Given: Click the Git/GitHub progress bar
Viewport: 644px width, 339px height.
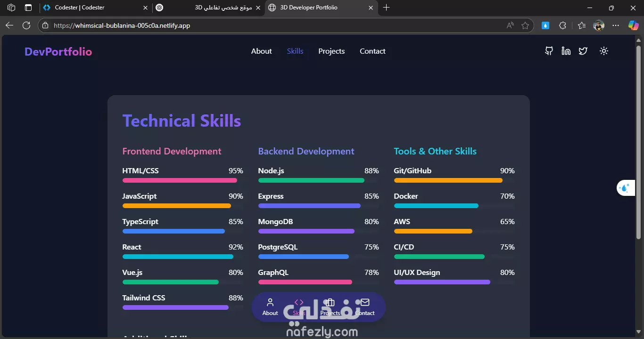Looking at the screenshot, I should pyautogui.click(x=454, y=180).
